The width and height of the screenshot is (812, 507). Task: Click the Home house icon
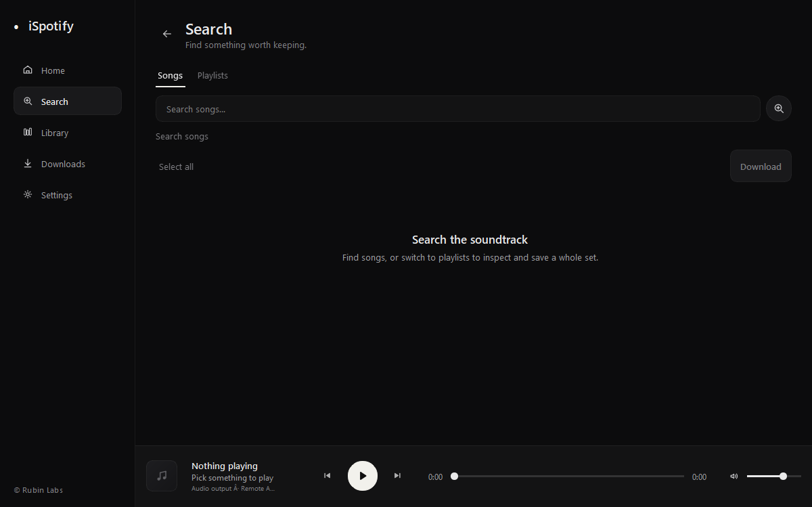pos(28,70)
